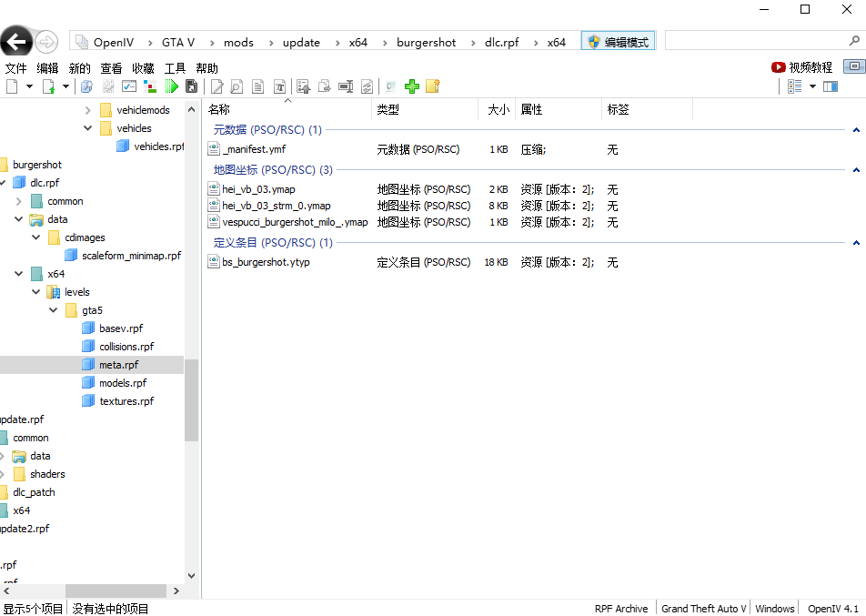Click the document icon marked with T
This screenshot has height=616, width=866.
click(x=279, y=86)
